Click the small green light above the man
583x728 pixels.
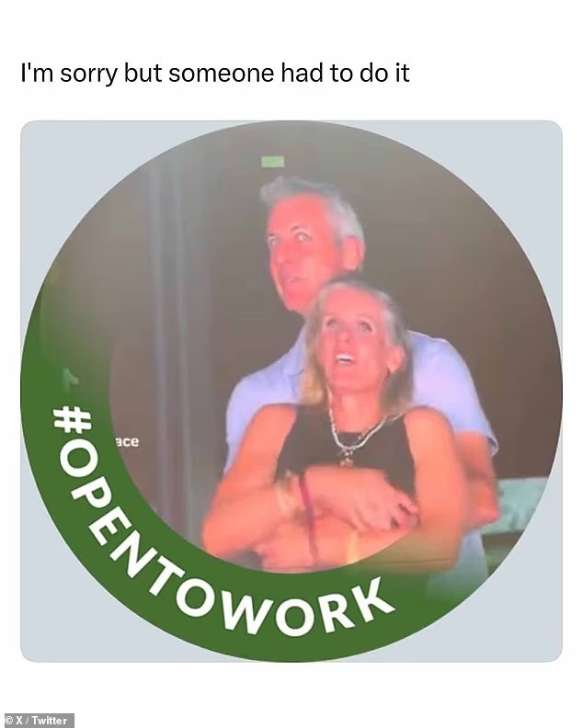click(272, 162)
